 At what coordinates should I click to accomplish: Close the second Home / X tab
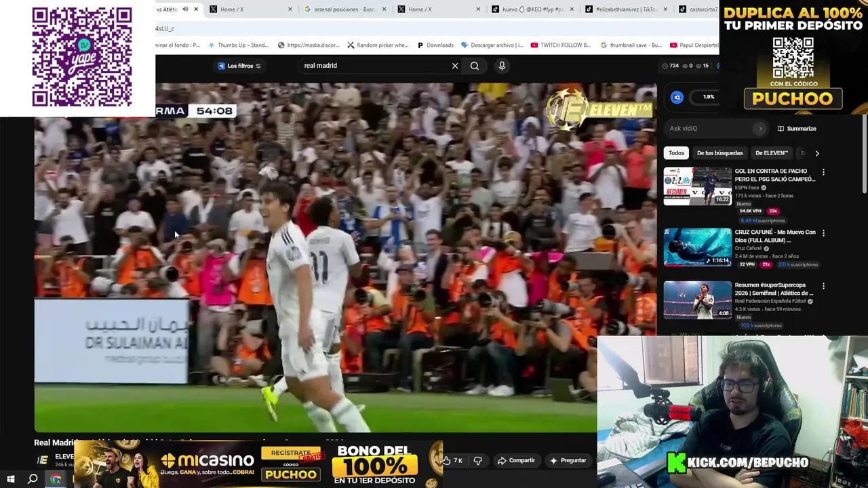click(x=478, y=9)
